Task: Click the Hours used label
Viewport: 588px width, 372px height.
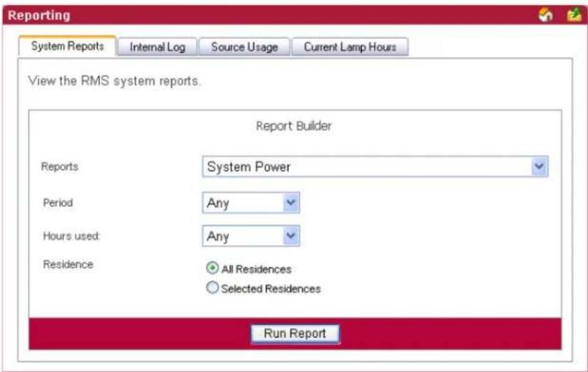Action: (71, 236)
